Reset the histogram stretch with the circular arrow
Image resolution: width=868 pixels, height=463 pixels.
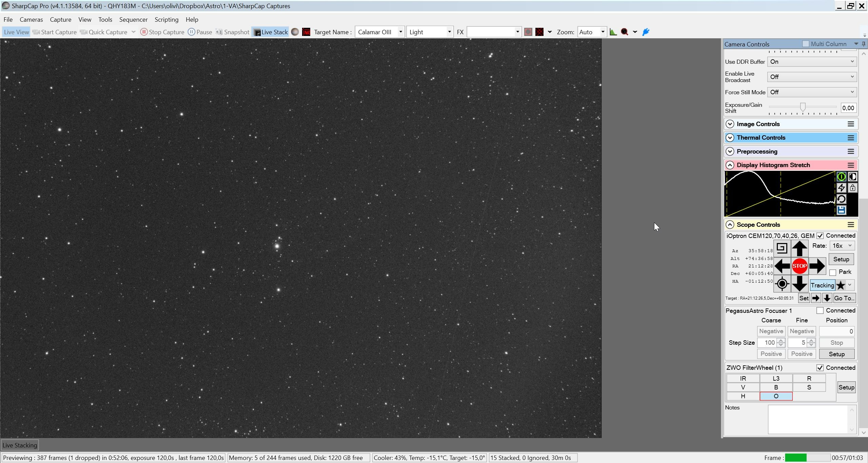(841, 199)
